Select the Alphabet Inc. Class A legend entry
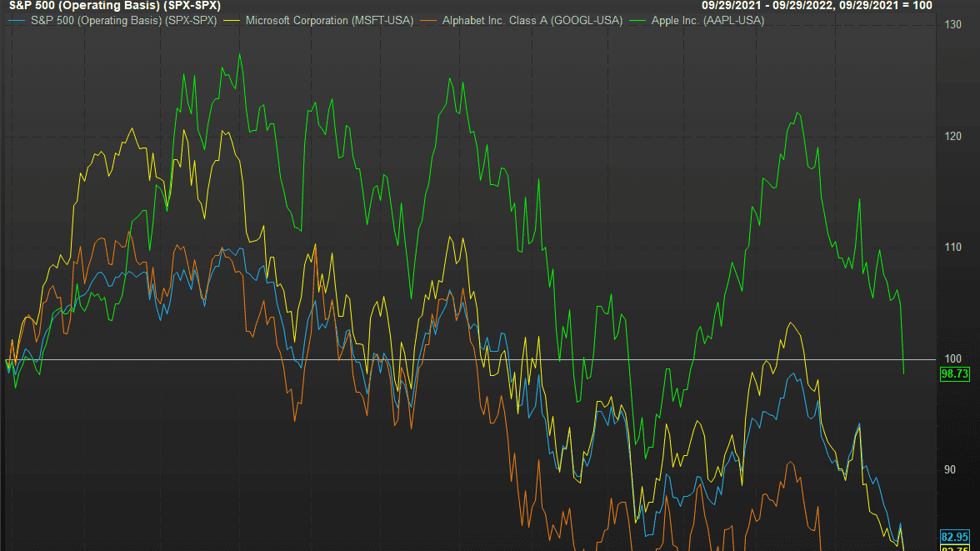Image resolution: width=980 pixels, height=551 pixels. point(532,21)
